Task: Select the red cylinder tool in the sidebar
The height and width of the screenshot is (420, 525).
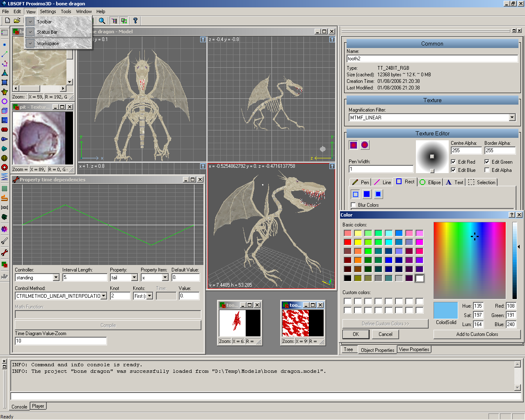Action: 5,130
